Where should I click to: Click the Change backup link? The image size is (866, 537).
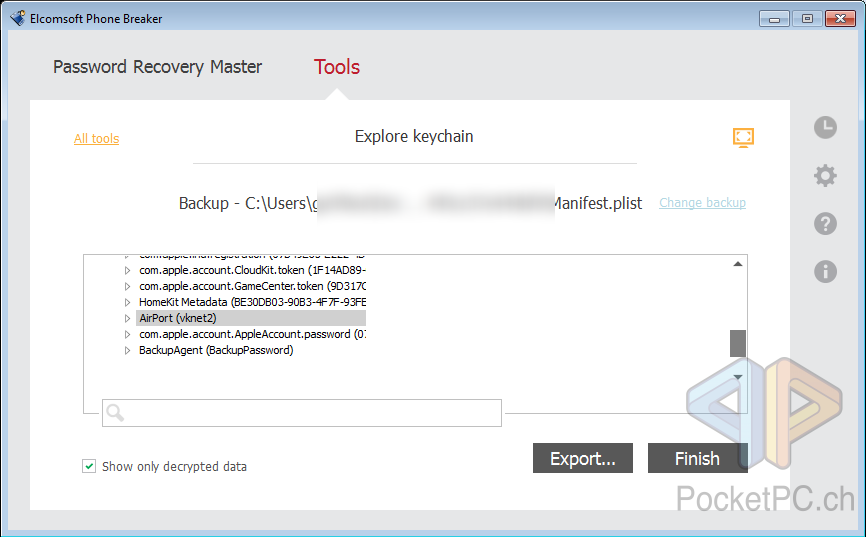(x=703, y=203)
